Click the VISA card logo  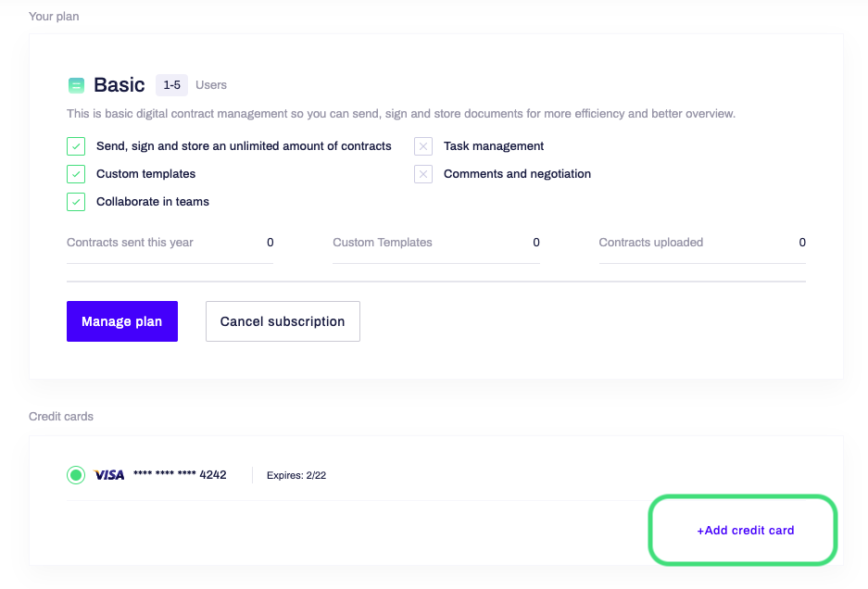click(x=109, y=475)
